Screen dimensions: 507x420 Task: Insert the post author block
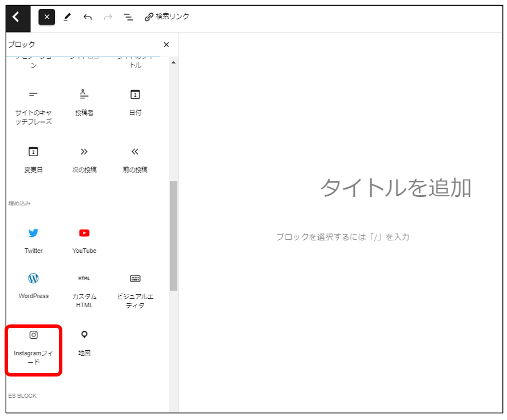coord(84,102)
